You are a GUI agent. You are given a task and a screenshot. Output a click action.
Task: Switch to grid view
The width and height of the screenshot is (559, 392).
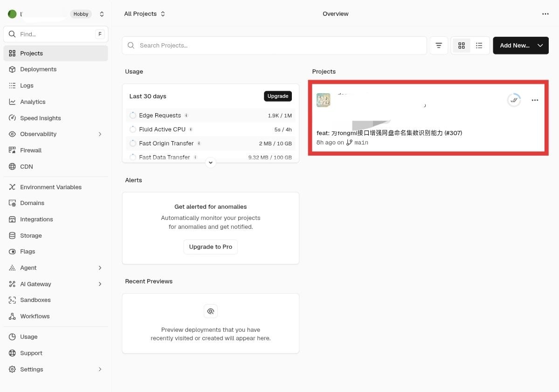tap(461, 46)
